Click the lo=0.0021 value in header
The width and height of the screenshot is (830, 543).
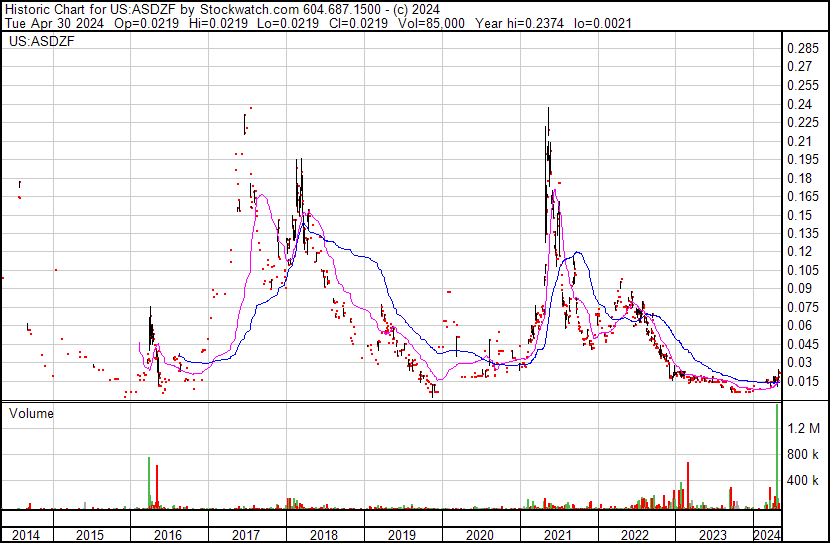click(x=602, y=23)
